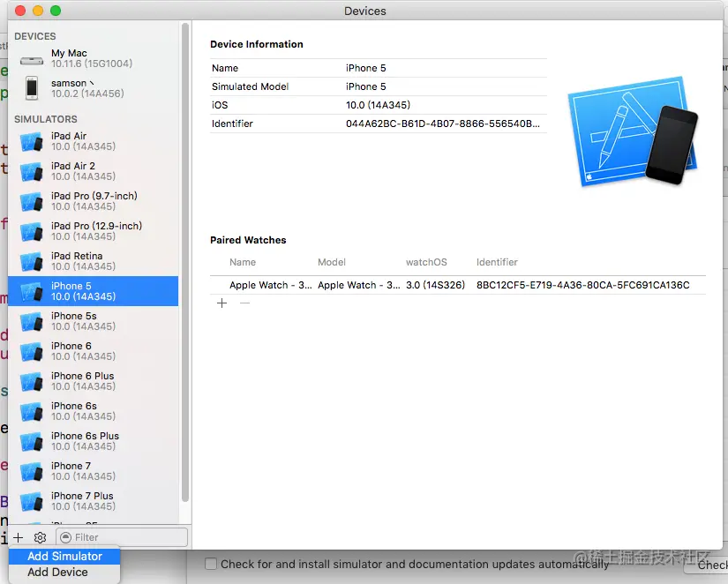Viewport: 728px width, 584px height.
Task: Click the iPhone 7 simulator icon
Action: pos(32,471)
